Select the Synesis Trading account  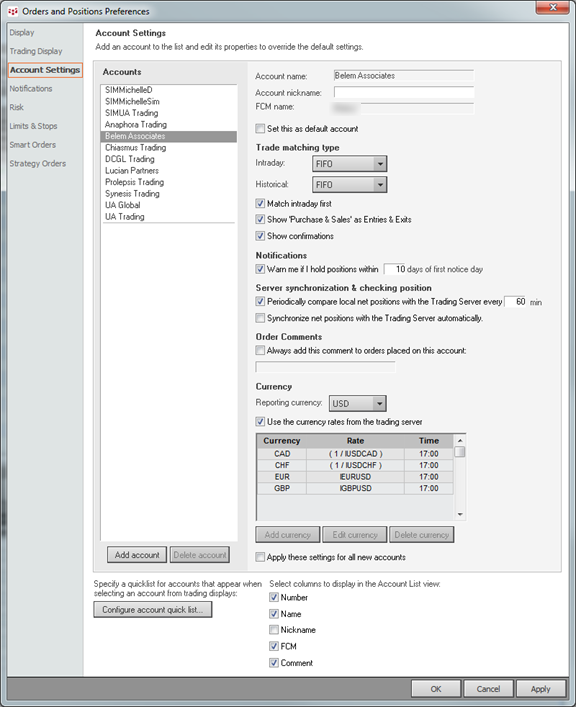(169, 193)
